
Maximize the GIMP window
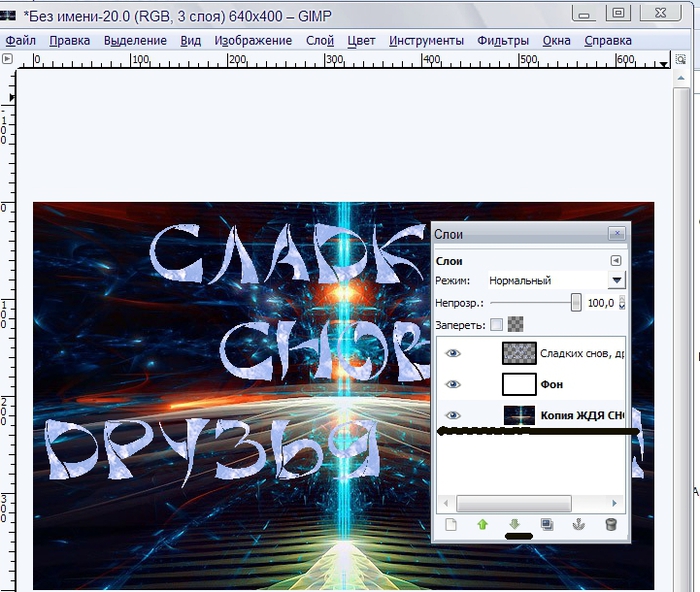(618, 13)
